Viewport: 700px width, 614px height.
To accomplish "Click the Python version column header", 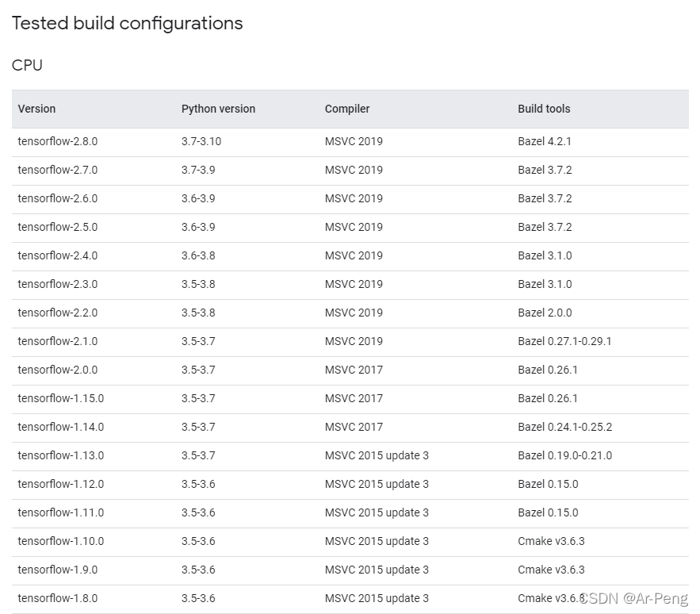I will click(218, 109).
